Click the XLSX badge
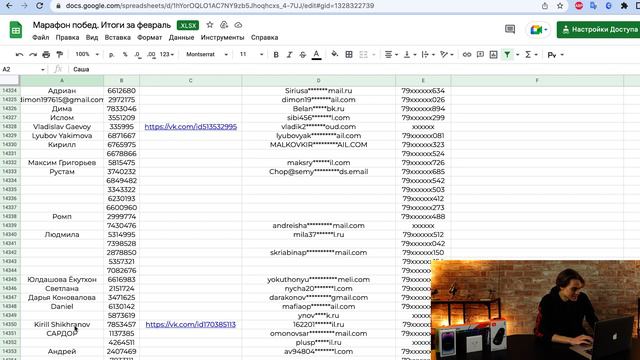Image resolution: width=640 pixels, height=360 pixels. (188, 25)
